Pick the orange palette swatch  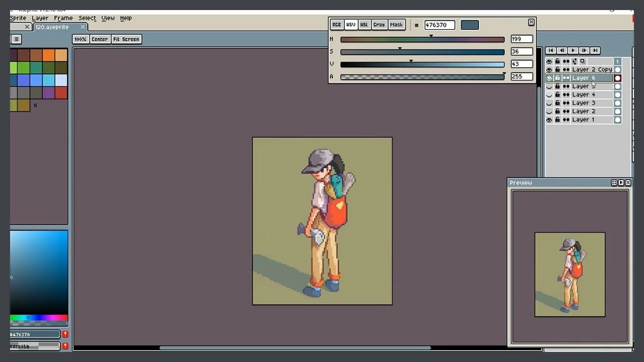click(49, 55)
